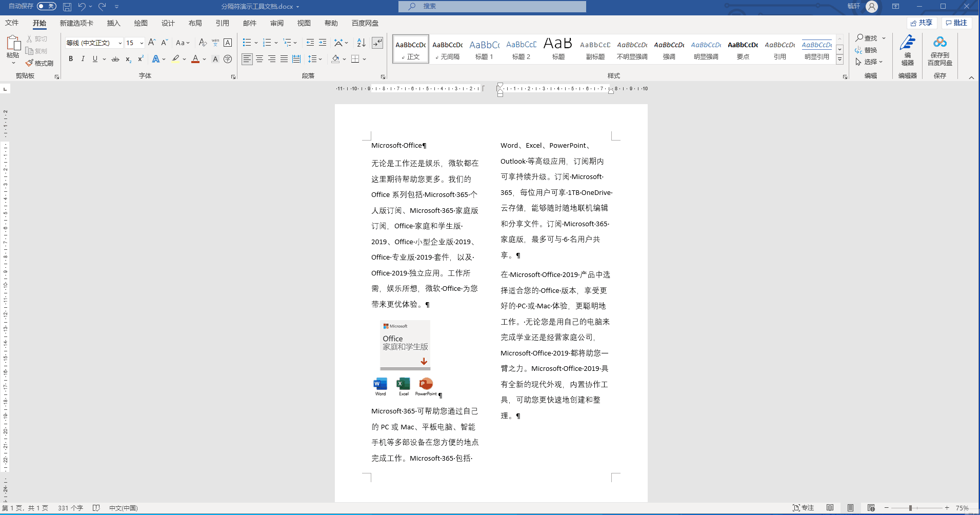Click the Comments (批注) button

[956, 23]
